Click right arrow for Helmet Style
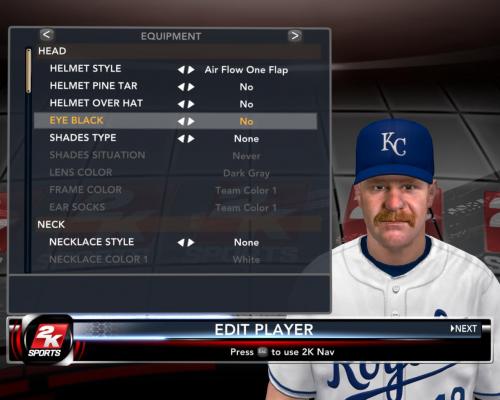 click(x=191, y=70)
